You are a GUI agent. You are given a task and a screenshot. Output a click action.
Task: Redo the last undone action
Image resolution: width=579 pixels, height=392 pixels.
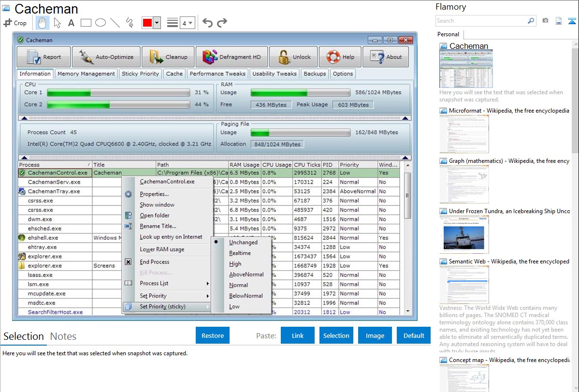tap(222, 23)
